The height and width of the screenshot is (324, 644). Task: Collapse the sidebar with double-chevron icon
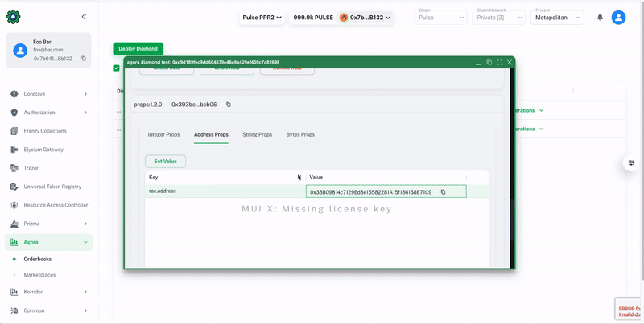coord(85,17)
